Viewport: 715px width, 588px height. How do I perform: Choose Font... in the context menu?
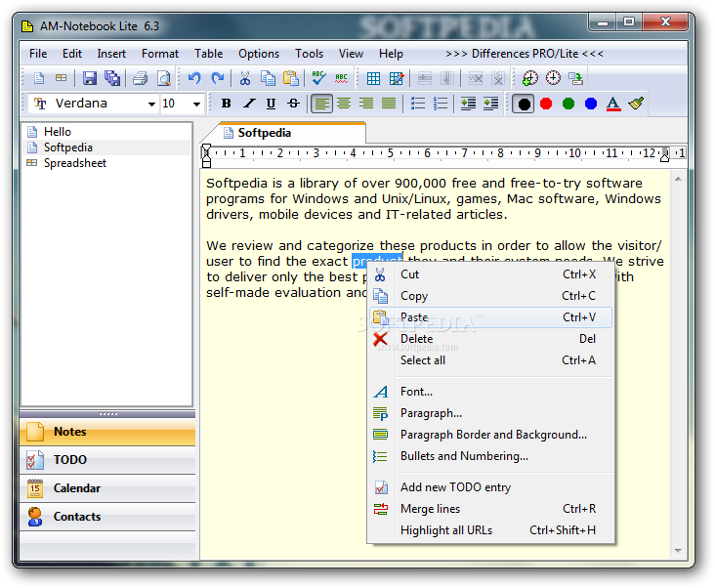point(490,392)
